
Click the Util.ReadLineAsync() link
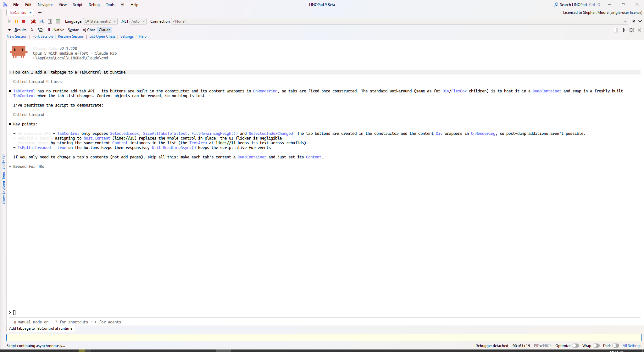[x=174, y=148]
